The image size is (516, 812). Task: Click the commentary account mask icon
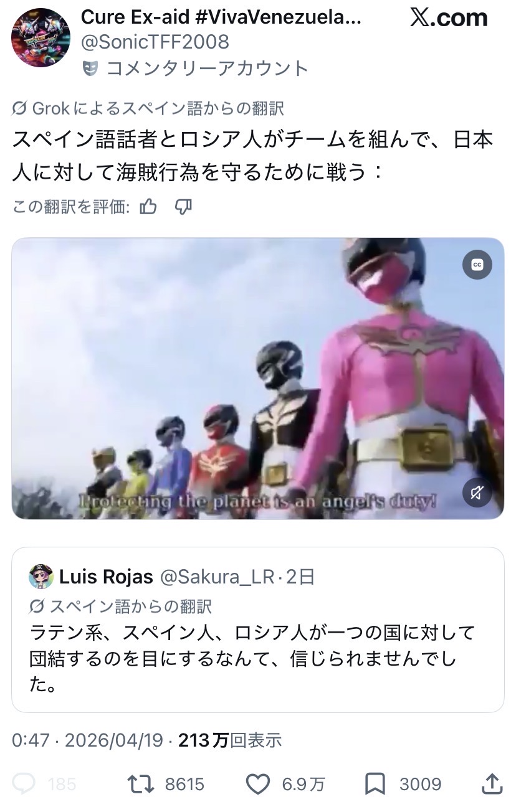[90, 68]
